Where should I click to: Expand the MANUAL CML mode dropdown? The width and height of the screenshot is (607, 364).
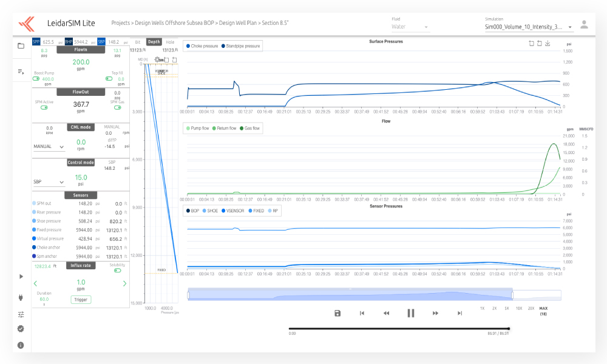click(49, 146)
